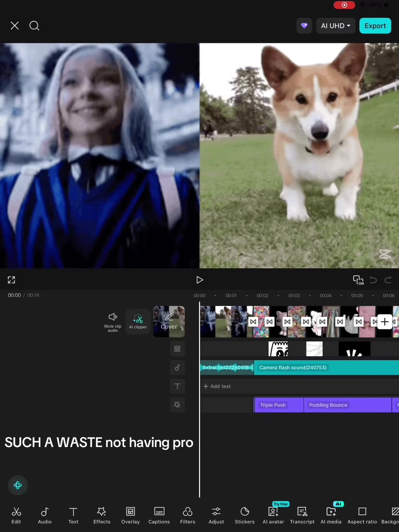Play the video preview
399x532 pixels.
point(199,280)
